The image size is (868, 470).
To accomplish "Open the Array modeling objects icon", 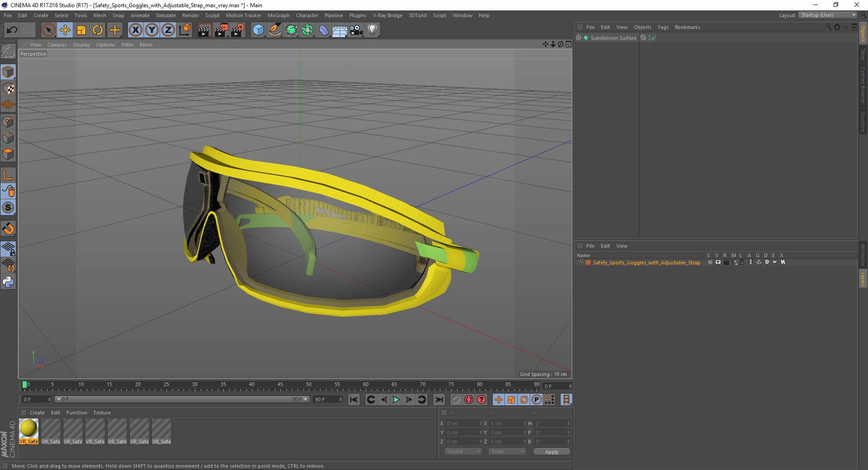I will [x=307, y=30].
